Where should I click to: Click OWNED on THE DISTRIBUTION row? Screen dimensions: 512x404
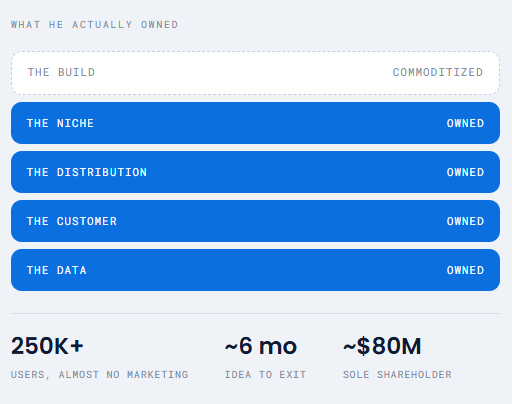point(465,172)
